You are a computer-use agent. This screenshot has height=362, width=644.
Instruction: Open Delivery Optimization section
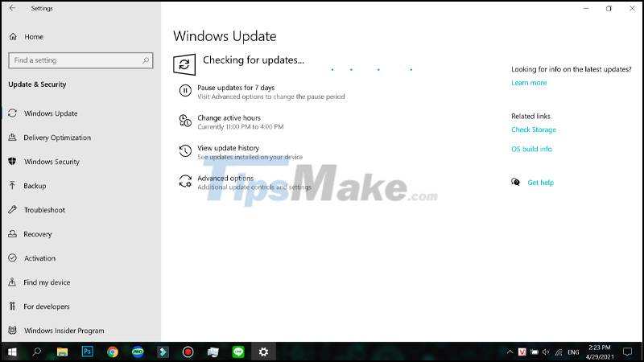pyautogui.click(x=57, y=138)
